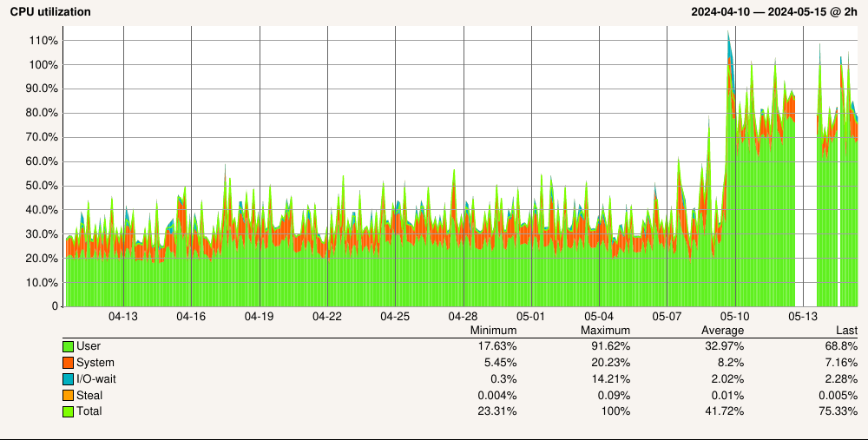Click the Total legend color box

(68, 411)
